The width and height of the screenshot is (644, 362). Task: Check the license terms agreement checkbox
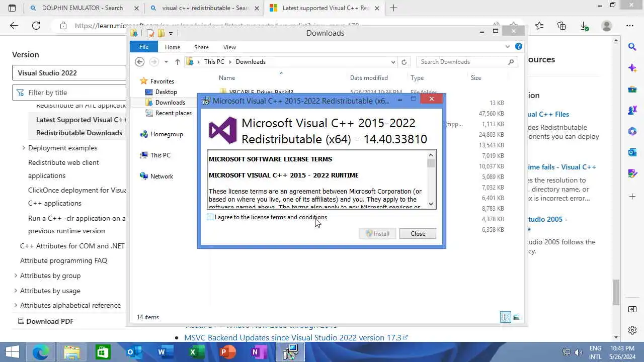click(210, 217)
